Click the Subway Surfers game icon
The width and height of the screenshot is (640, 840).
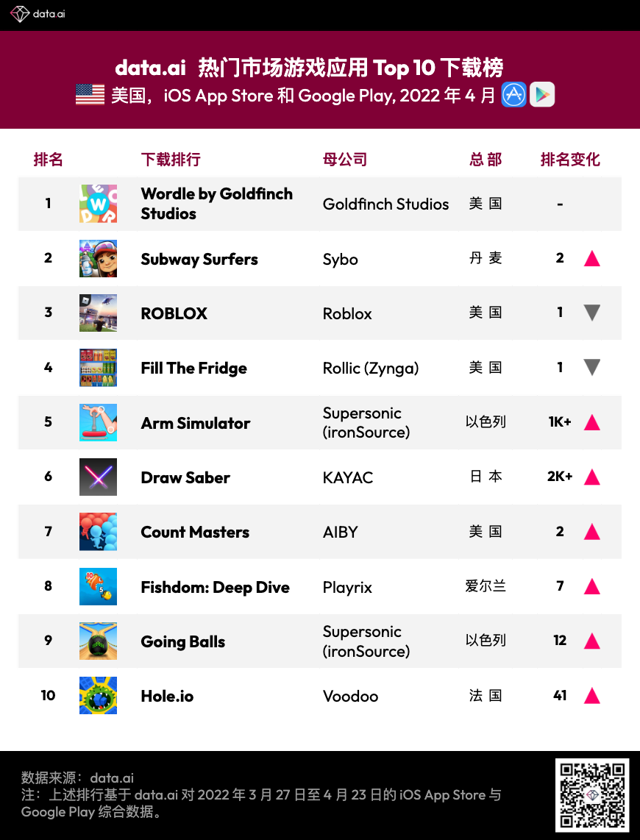(98, 259)
